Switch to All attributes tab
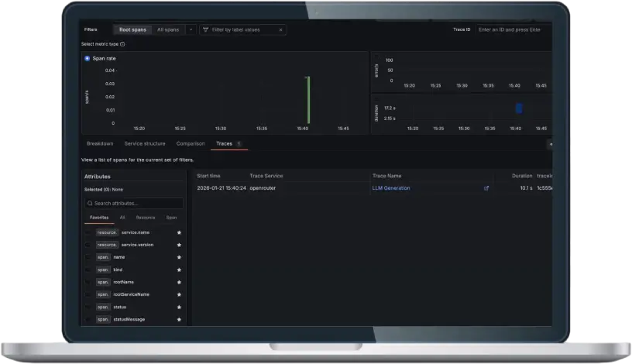This screenshot has width=632, height=364. pos(122,218)
